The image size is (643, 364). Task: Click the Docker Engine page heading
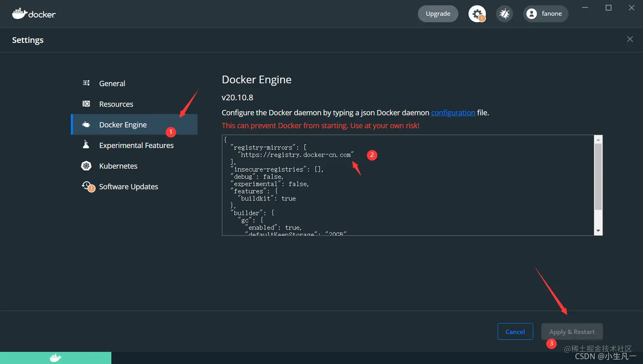click(x=256, y=79)
